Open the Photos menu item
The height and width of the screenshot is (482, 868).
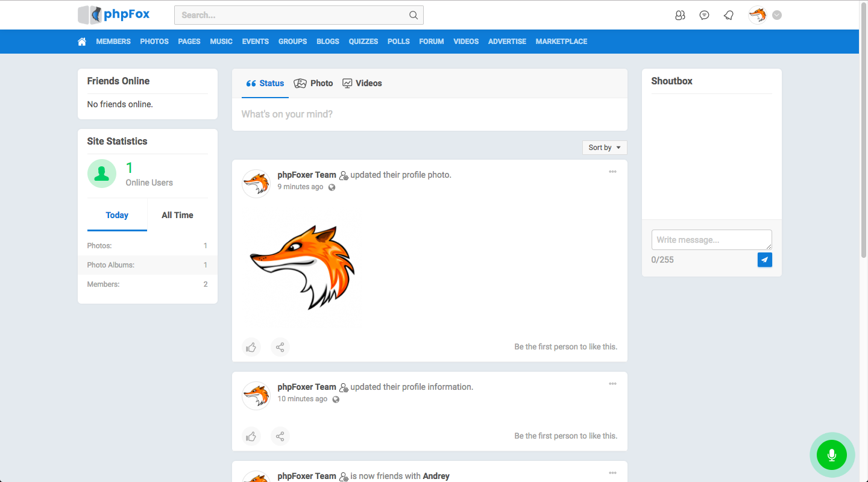(154, 42)
